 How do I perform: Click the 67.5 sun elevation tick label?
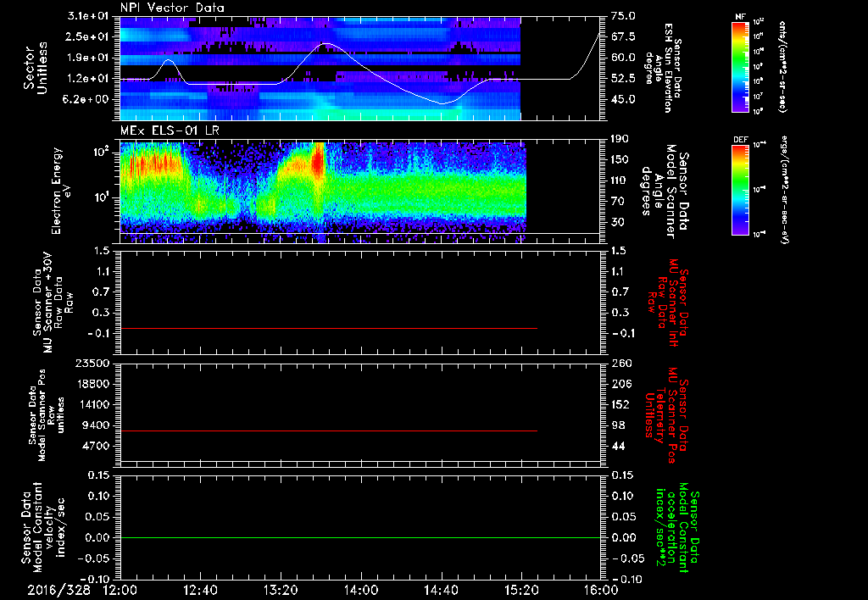click(623, 36)
